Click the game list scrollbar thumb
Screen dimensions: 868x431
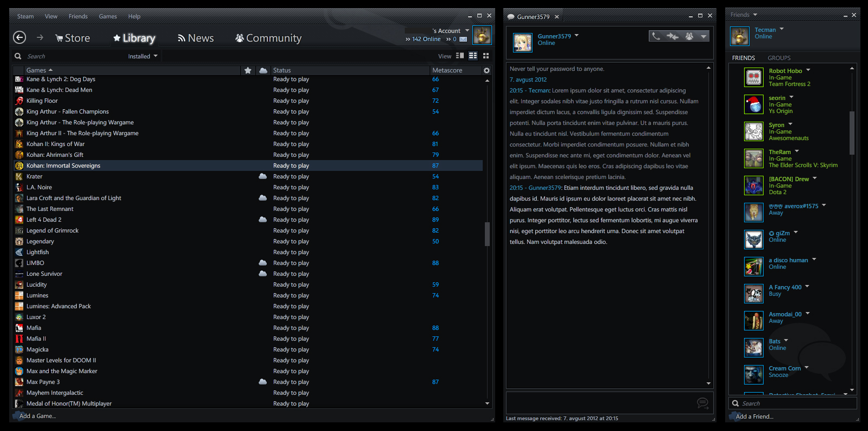(487, 234)
